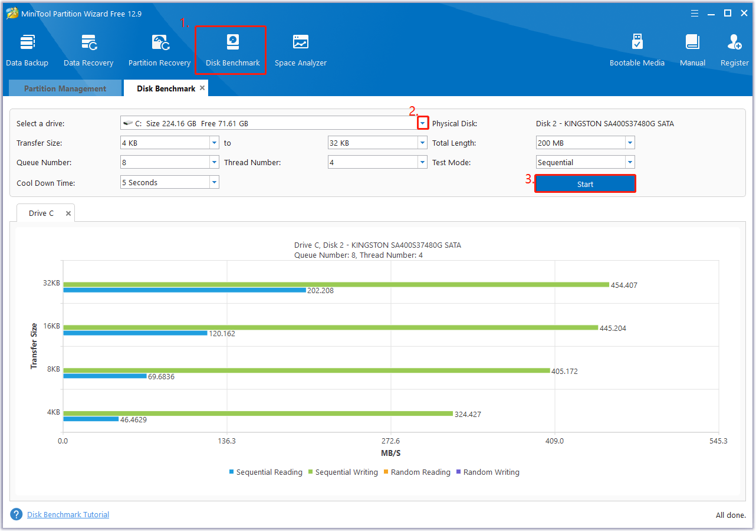Expand the Thread Number dropdown
The width and height of the screenshot is (756, 532).
click(x=422, y=162)
